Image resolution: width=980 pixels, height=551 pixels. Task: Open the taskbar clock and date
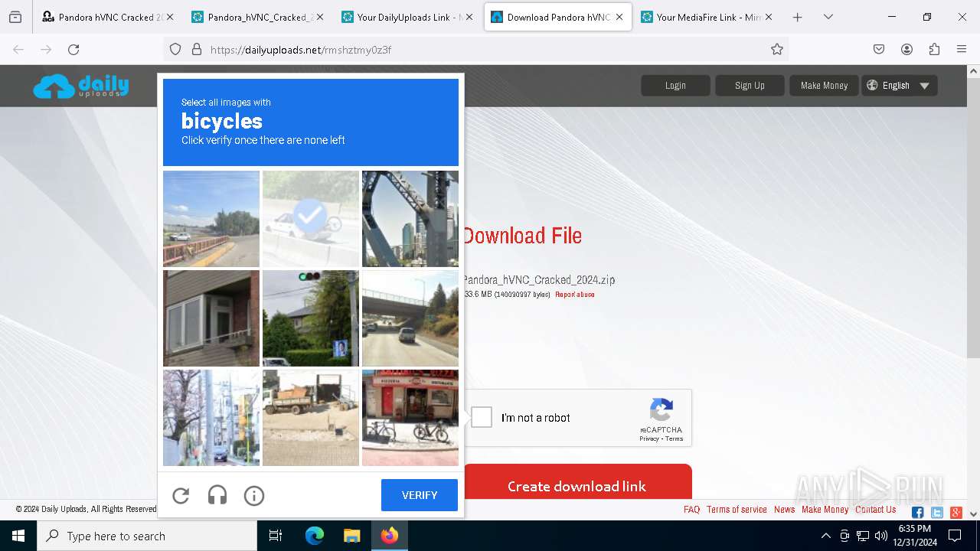(915, 536)
